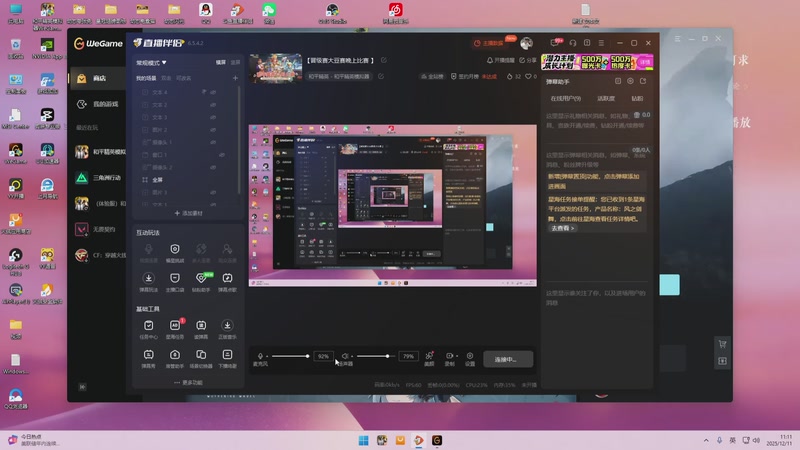Open the shield challenge tool in 互动玩法
This screenshot has height=450, width=800.
click(175, 253)
